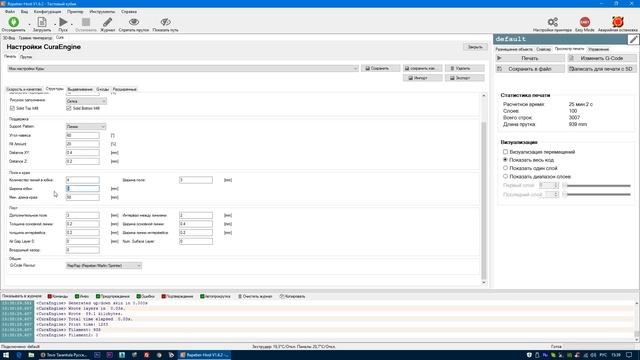Toggle the Acknowledgements (ACK) log filter
This screenshot has height=360, width=640.
[177, 296]
